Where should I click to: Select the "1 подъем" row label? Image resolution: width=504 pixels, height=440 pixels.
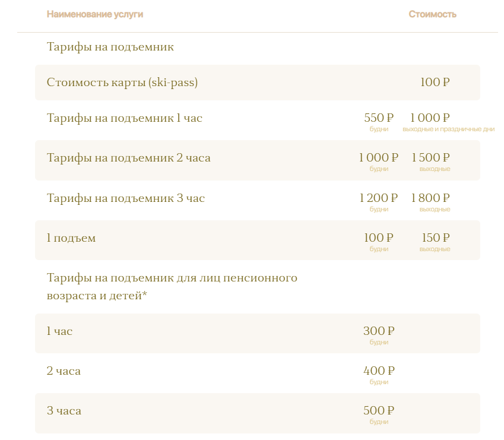pyautogui.click(x=71, y=238)
